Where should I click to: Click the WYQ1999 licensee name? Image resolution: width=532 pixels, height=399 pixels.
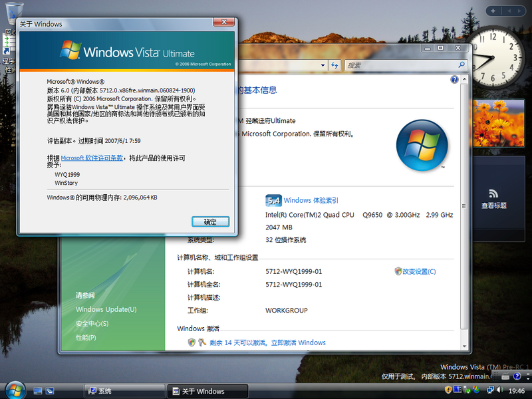tap(67, 174)
